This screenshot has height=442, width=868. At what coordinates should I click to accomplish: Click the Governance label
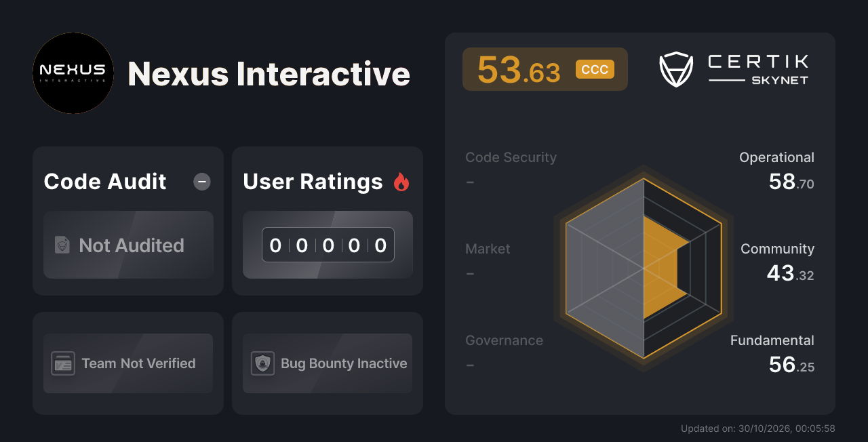point(504,340)
